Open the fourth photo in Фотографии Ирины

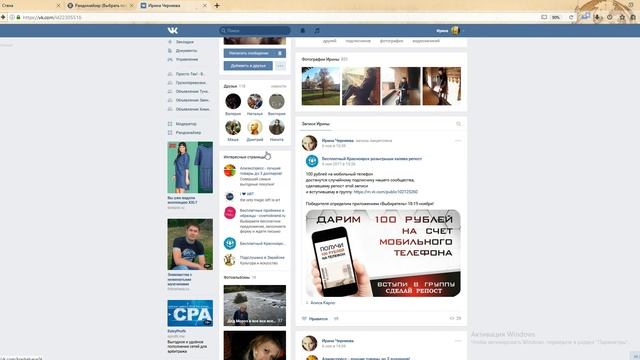(442, 86)
